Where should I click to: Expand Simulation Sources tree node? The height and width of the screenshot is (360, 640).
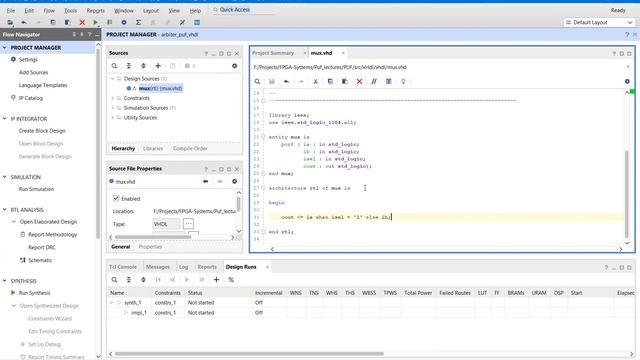[x=113, y=108]
